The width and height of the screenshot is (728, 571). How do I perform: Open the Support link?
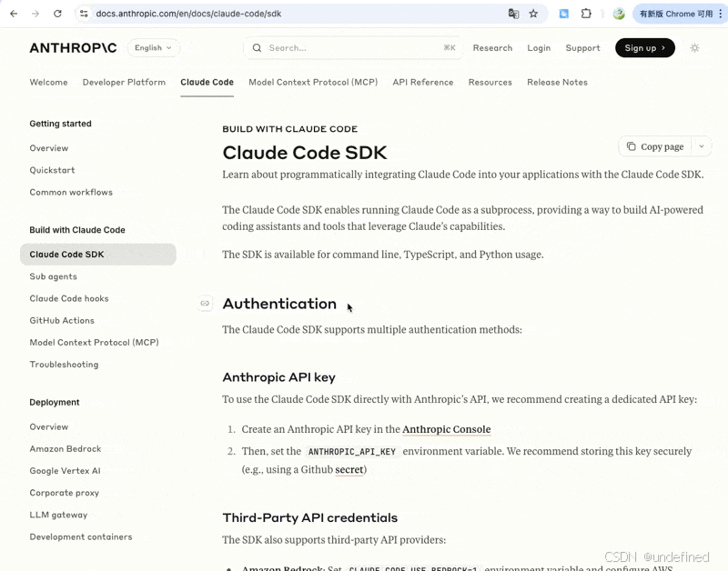(x=582, y=48)
